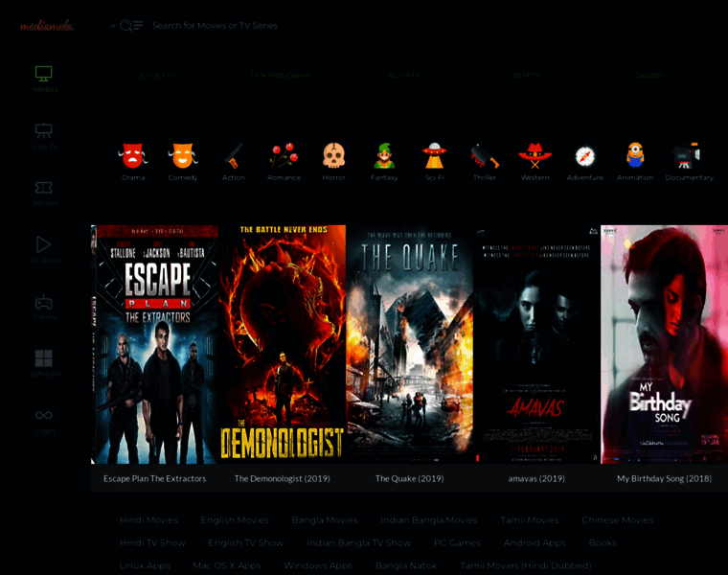
Task: Open the Games controller icon in sidebar
Action: click(x=44, y=303)
